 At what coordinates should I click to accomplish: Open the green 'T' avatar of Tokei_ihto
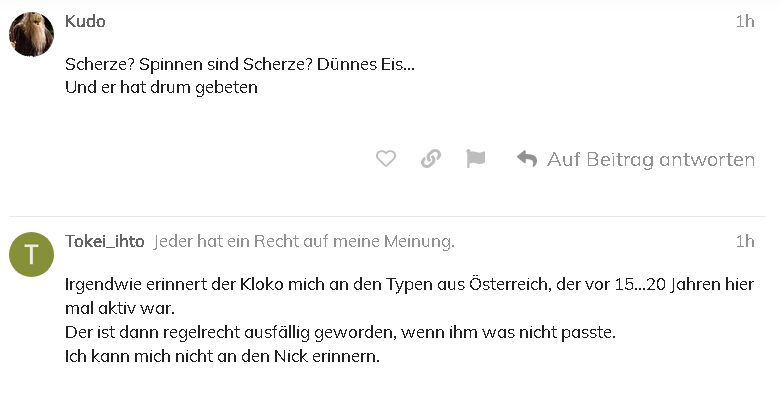point(31,254)
